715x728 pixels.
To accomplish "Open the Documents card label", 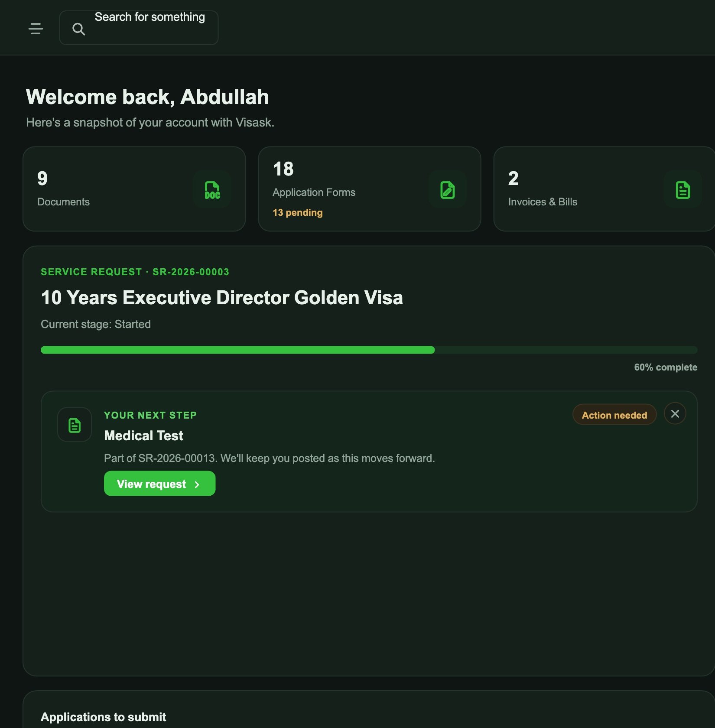I will point(64,202).
